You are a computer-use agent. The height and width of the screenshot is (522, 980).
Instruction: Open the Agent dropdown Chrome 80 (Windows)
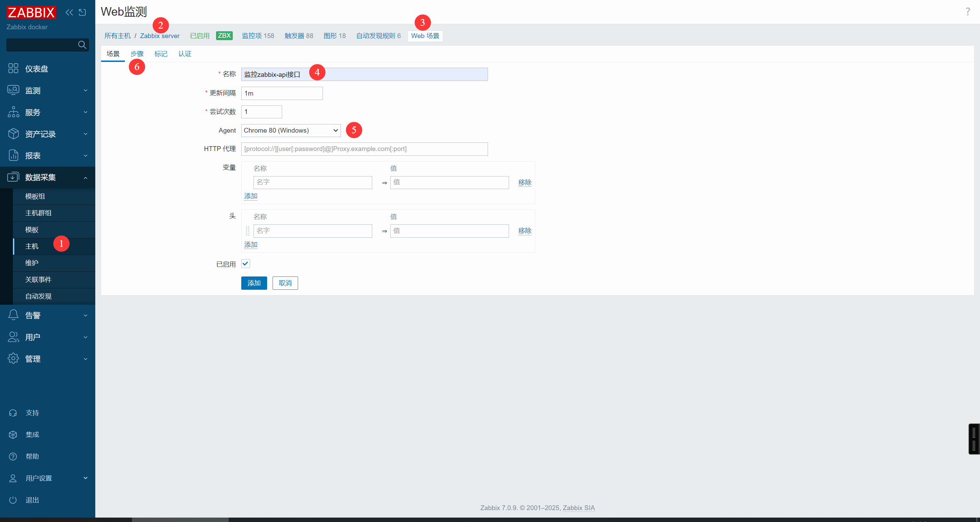point(291,130)
